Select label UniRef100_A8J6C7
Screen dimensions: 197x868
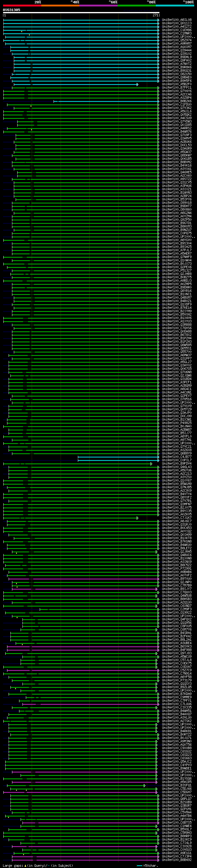[176, 521]
